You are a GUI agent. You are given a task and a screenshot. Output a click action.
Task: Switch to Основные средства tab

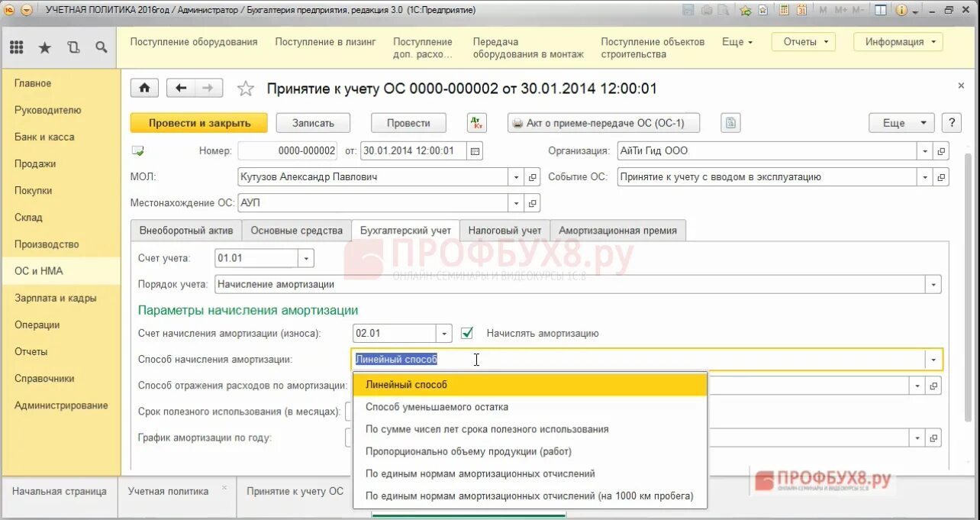click(x=297, y=231)
